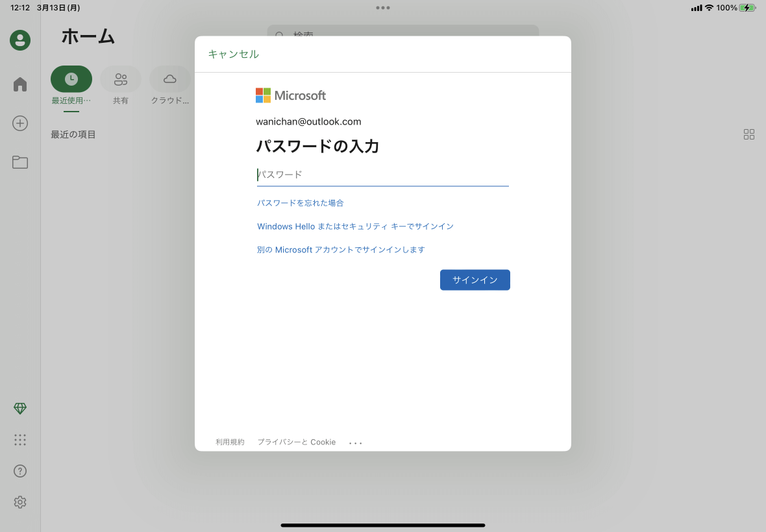Open Help via the question mark icon

click(19, 470)
